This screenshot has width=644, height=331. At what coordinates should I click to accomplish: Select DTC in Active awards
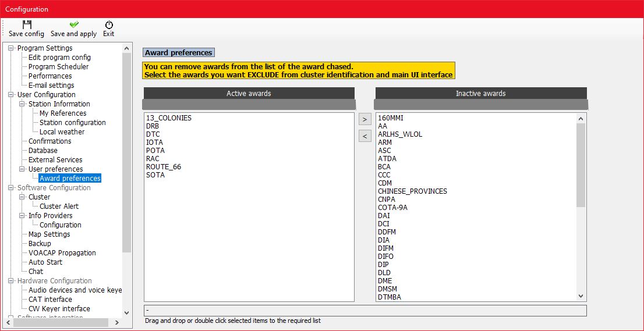pos(153,134)
